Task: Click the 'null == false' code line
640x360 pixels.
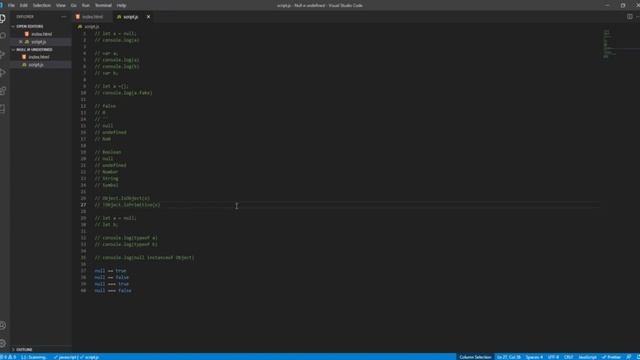Action: [x=111, y=277]
